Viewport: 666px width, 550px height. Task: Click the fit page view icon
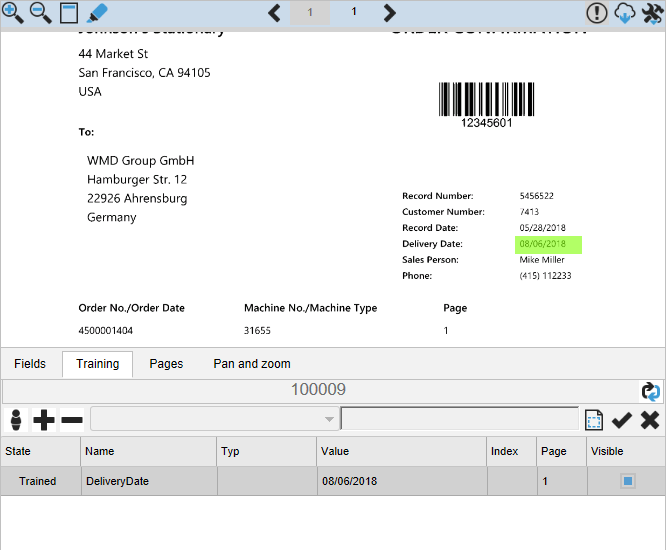[69, 13]
